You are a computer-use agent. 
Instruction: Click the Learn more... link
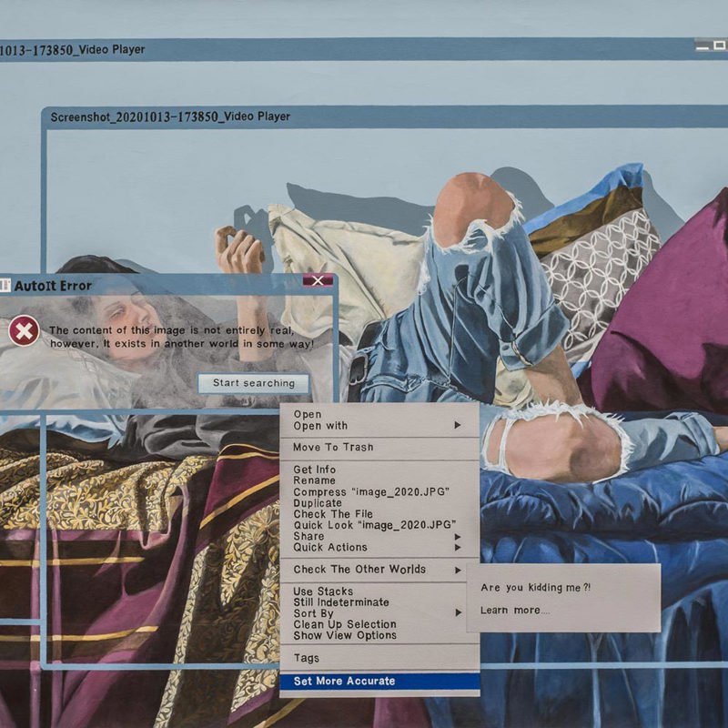[x=515, y=610]
